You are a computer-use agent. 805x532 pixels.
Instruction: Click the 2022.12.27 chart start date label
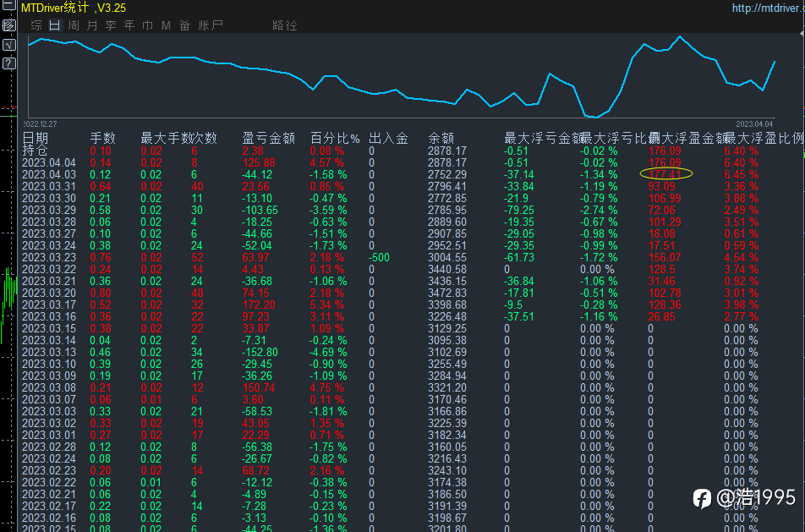coord(40,123)
